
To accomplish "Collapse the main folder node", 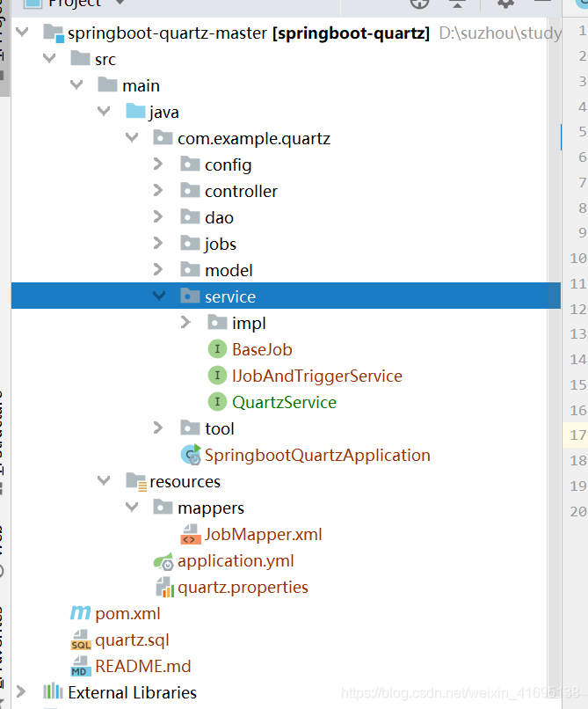I will click(x=76, y=84).
